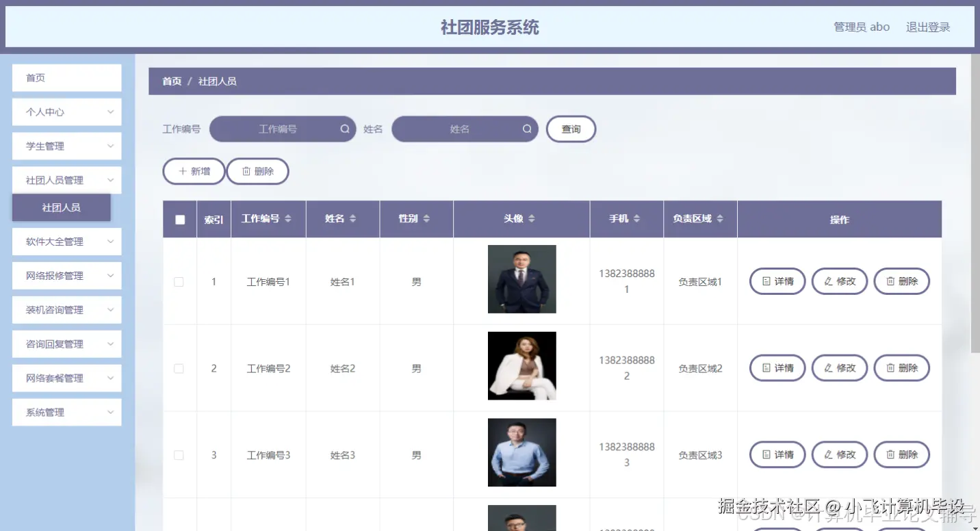The width and height of the screenshot is (980, 531).
Task: Focus the 工作编号 search input
Action: (283, 129)
